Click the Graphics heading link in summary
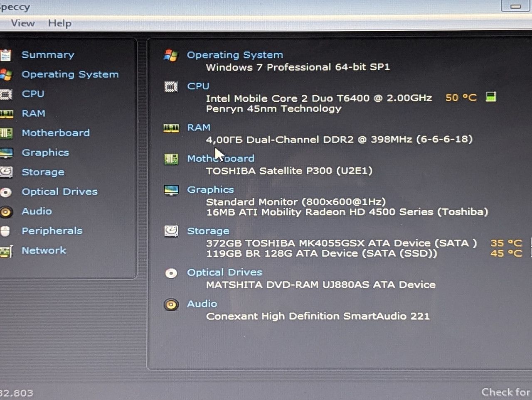The width and height of the screenshot is (532, 400). (210, 189)
